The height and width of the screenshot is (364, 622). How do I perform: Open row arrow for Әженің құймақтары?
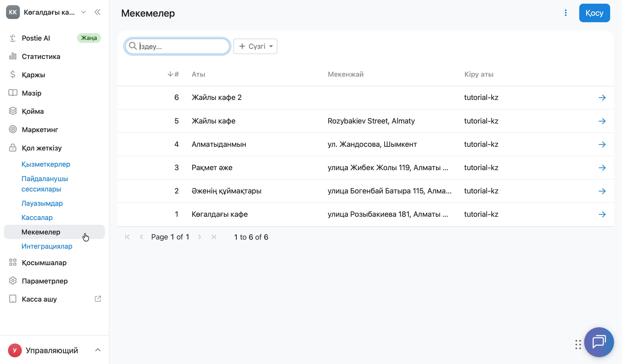click(602, 191)
